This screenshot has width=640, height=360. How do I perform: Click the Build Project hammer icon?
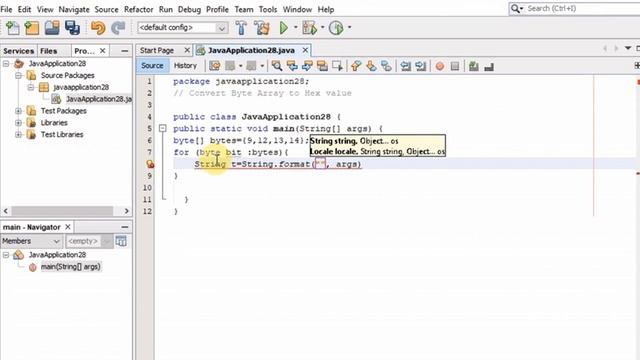point(241,28)
